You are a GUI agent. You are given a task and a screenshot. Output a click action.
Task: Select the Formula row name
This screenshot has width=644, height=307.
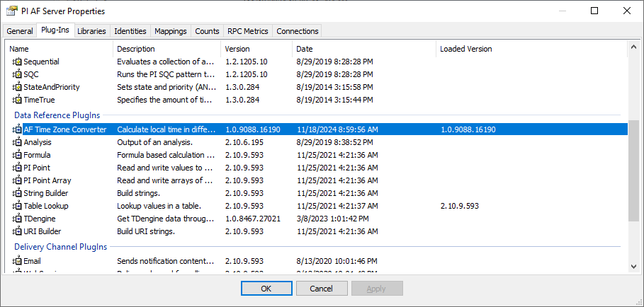coord(37,155)
